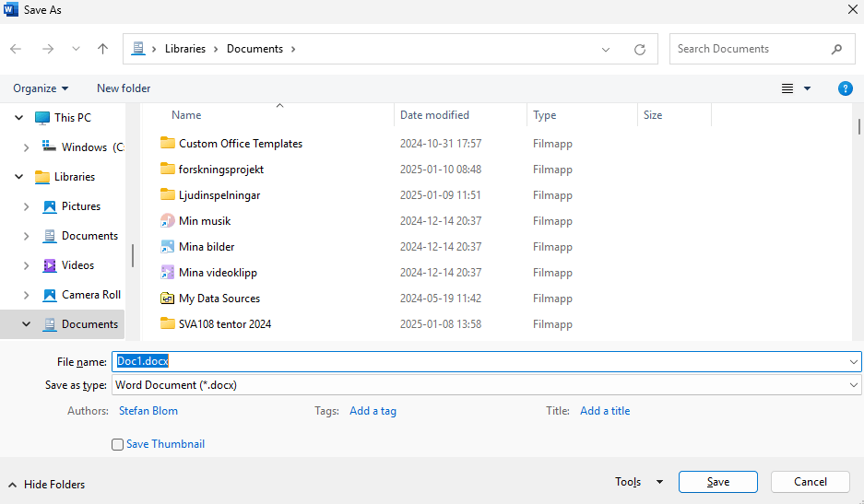Image resolution: width=864 pixels, height=504 pixels.
Task: Click date 2024-05-19 11:42 of My Data Sources
Action: click(440, 299)
